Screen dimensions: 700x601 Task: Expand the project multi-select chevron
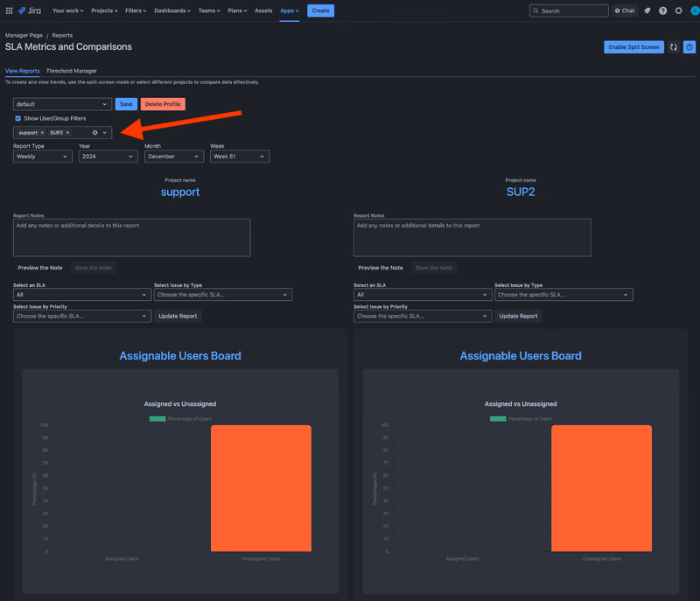click(x=104, y=132)
